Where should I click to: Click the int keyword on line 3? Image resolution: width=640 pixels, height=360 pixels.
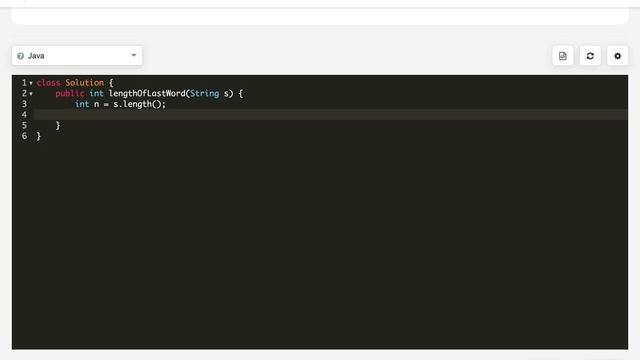[82, 104]
